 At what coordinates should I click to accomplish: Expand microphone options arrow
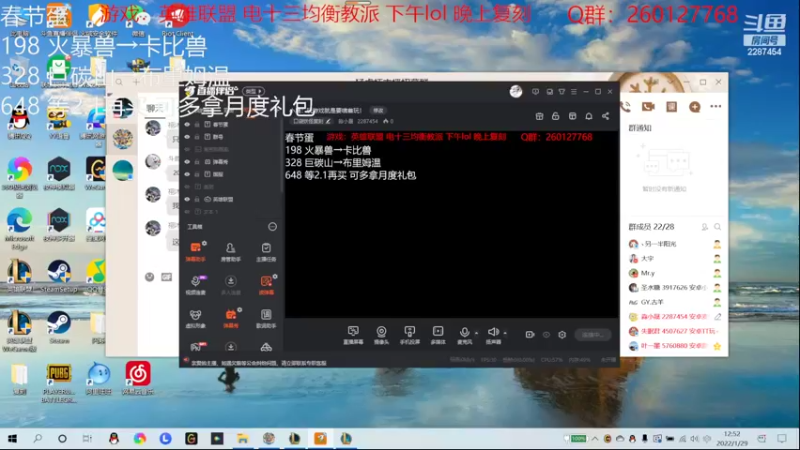[x=477, y=333]
